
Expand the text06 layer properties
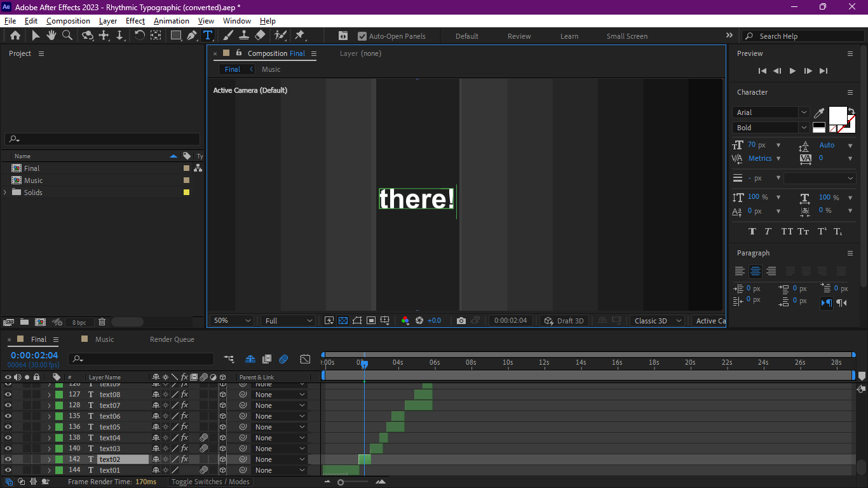49,416
